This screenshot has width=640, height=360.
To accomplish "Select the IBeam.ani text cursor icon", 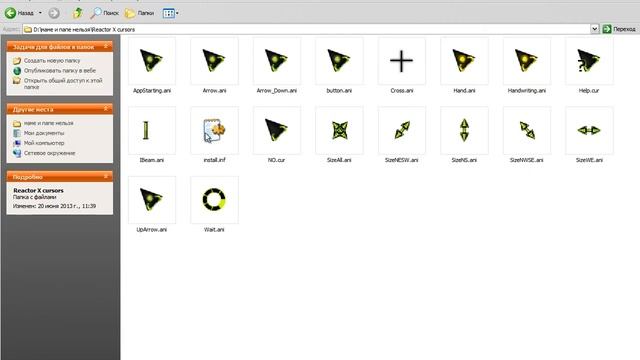I will (x=152, y=131).
